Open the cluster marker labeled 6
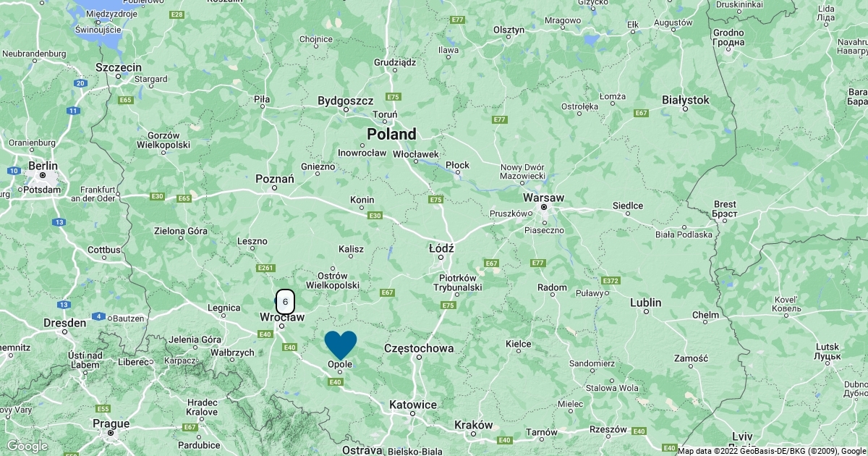This screenshot has height=456, width=868. [286, 301]
